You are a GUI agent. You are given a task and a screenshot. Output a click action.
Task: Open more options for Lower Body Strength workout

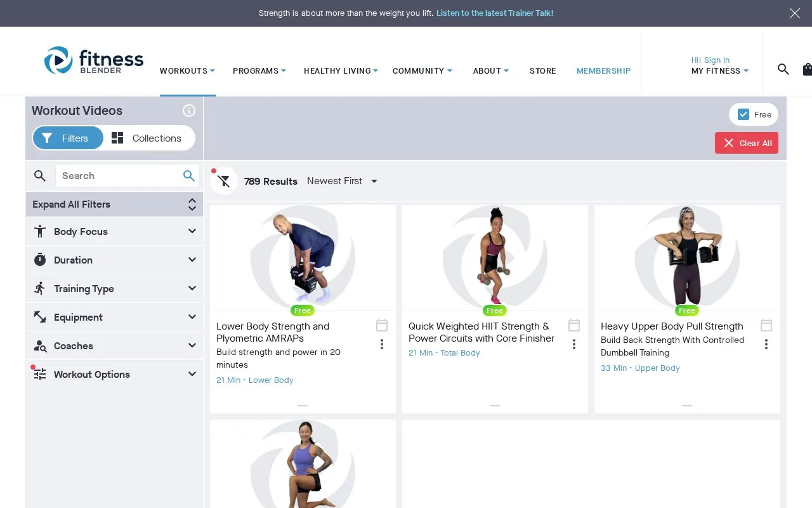click(x=382, y=344)
